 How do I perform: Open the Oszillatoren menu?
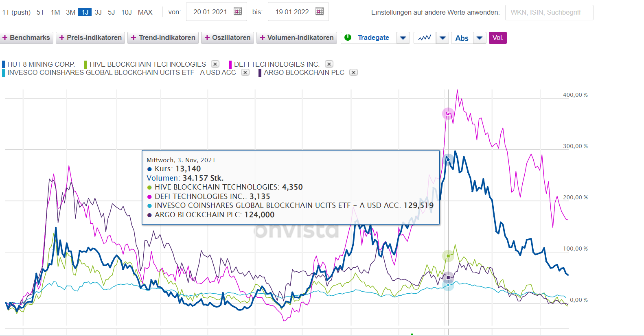coord(228,38)
